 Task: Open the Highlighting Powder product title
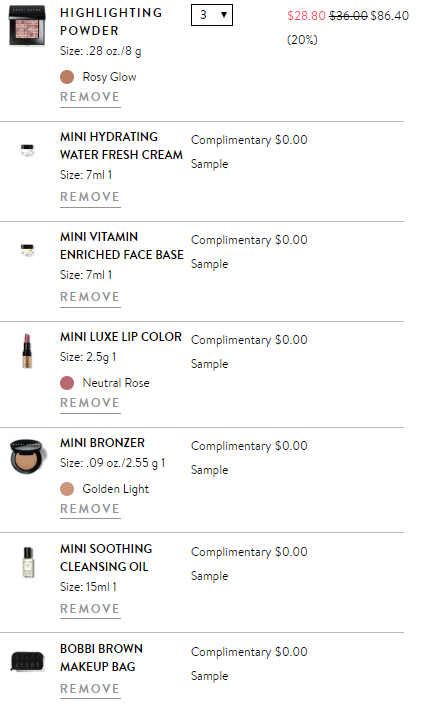click(111, 22)
